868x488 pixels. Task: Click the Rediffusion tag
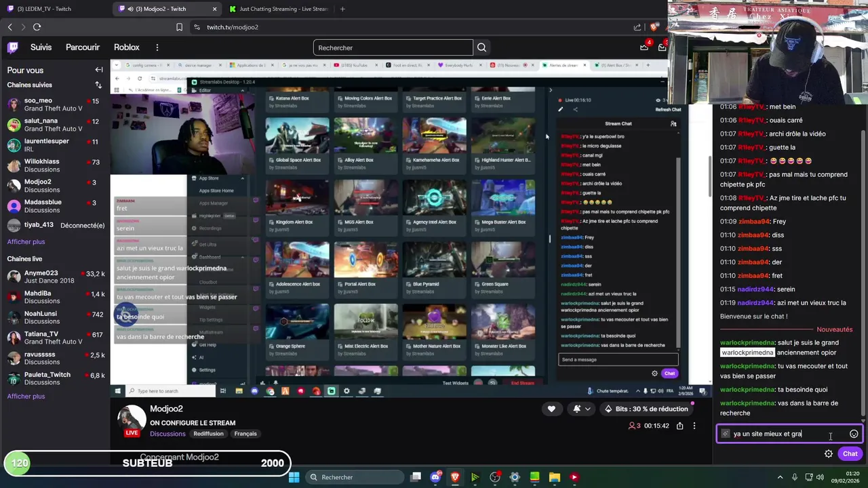pyautogui.click(x=208, y=434)
